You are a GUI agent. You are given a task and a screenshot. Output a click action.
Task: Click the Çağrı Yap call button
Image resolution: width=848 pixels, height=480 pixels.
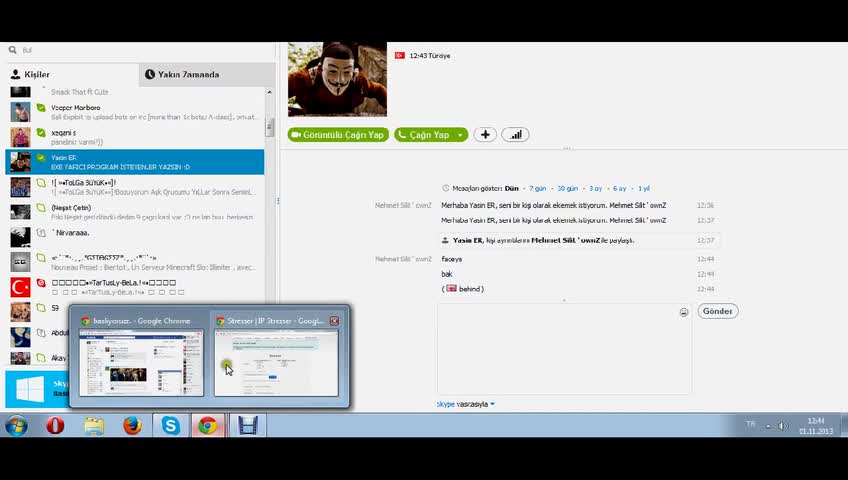coord(423,135)
